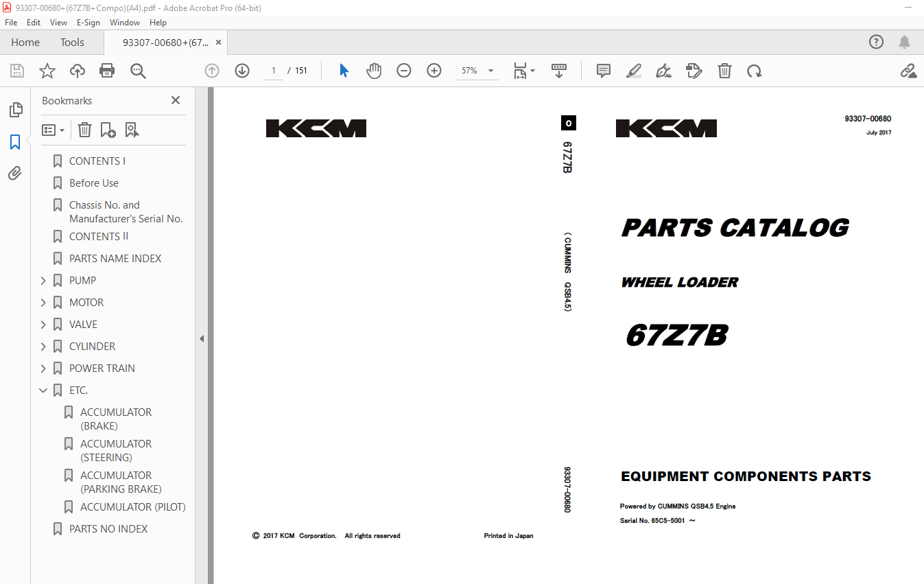Find the current bookmark

(x=132, y=130)
